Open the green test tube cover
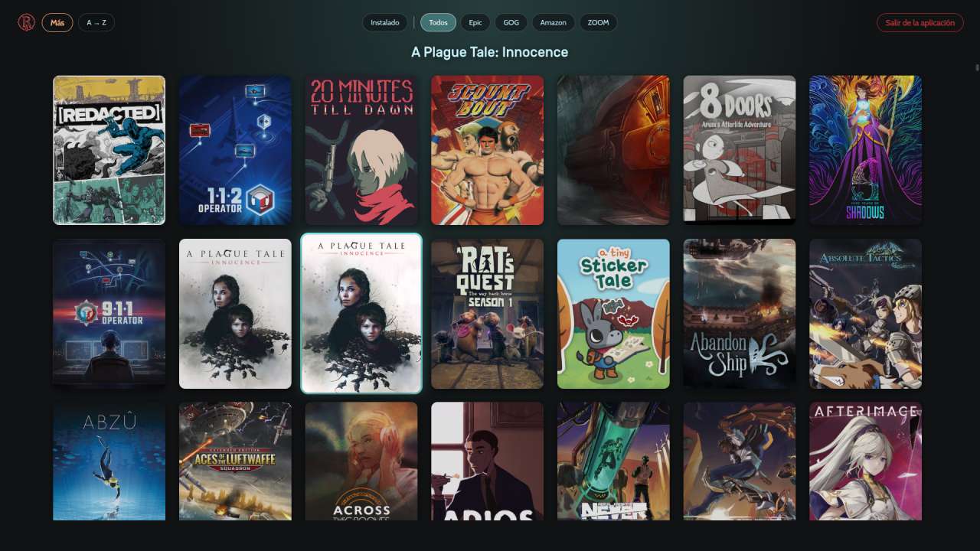 pos(613,461)
